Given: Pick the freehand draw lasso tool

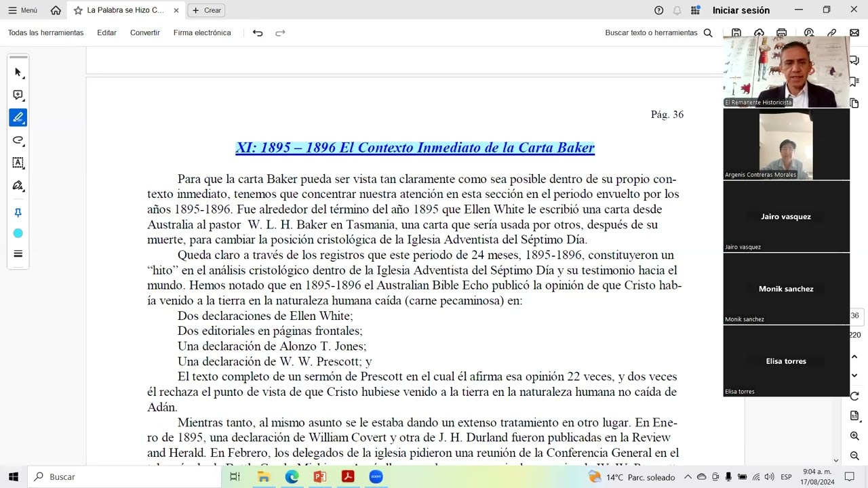Looking at the screenshot, I should [x=18, y=140].
